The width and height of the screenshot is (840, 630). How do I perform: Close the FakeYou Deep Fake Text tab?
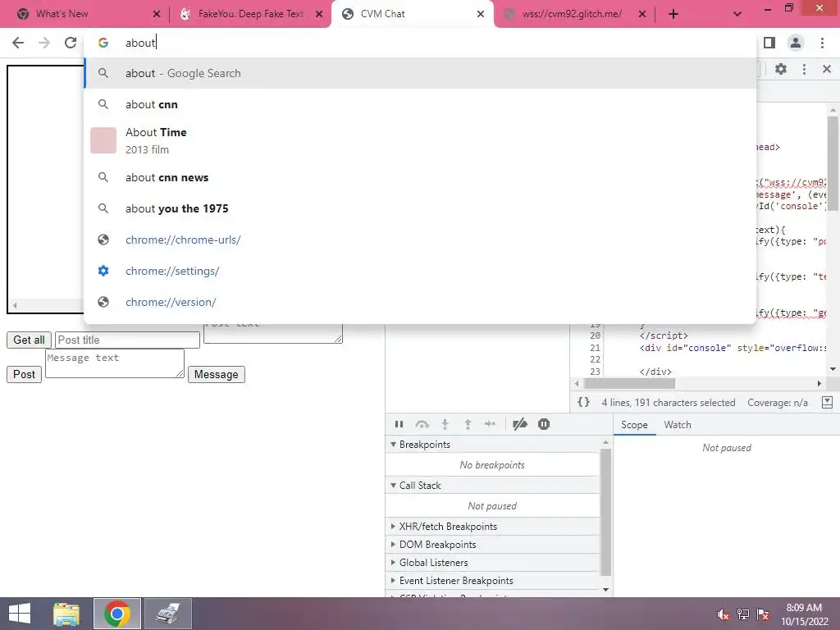click(x=319, y=14)
